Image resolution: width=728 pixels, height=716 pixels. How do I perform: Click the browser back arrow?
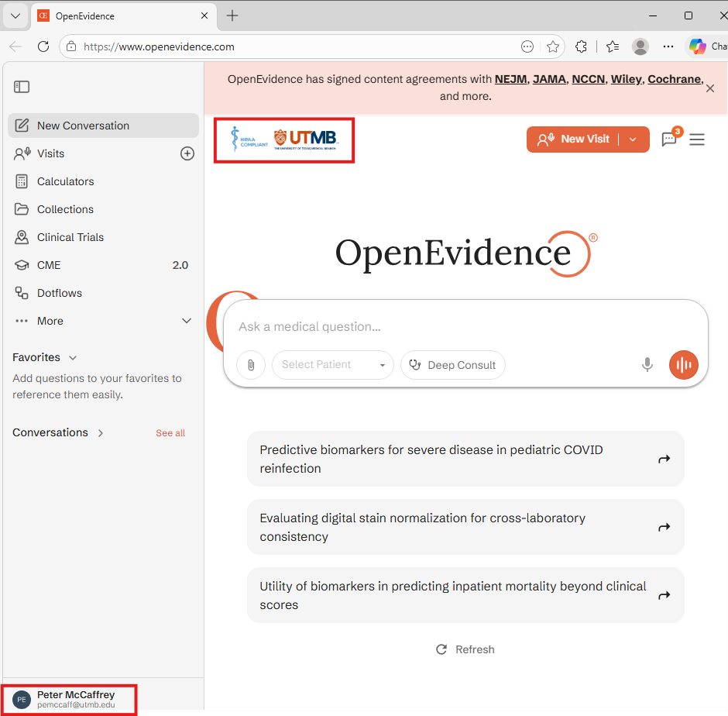[15, 46]
